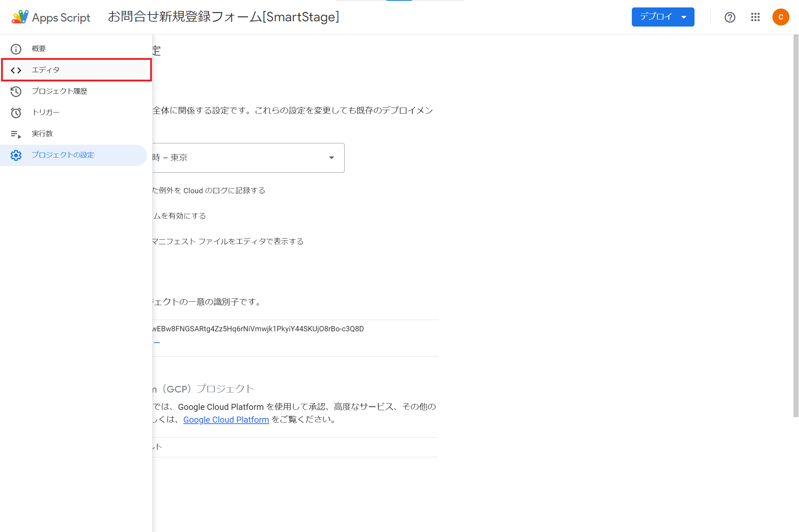Click the エディタ code brackets icon
Image resolution: width=799 pixels, height=532 pixels.
[16, 70]
